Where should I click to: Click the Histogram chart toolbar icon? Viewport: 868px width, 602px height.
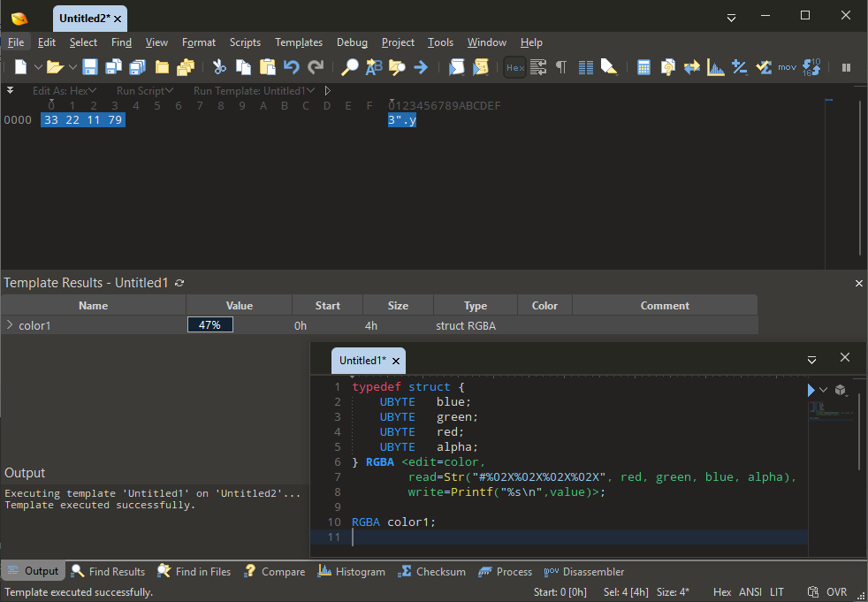[x=716, y=67]
